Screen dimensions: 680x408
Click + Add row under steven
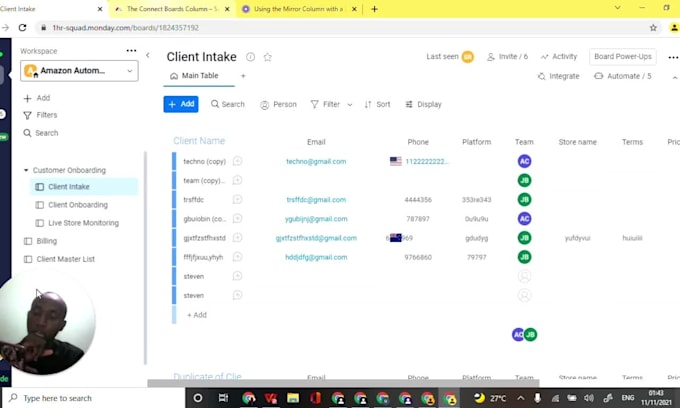pyautogui.click(x=197, y=315)
